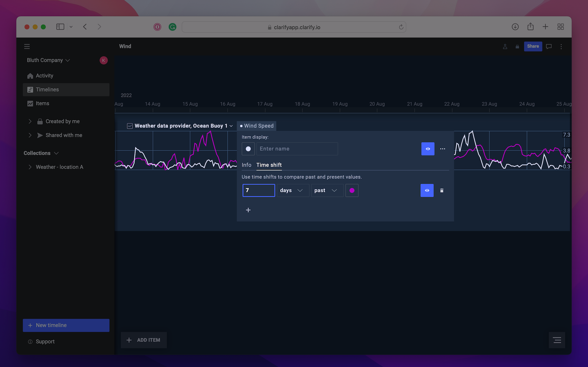Open the bottom-right list layout icon
588x367 pixels.
pyautogui.click(x=557, y=340)
